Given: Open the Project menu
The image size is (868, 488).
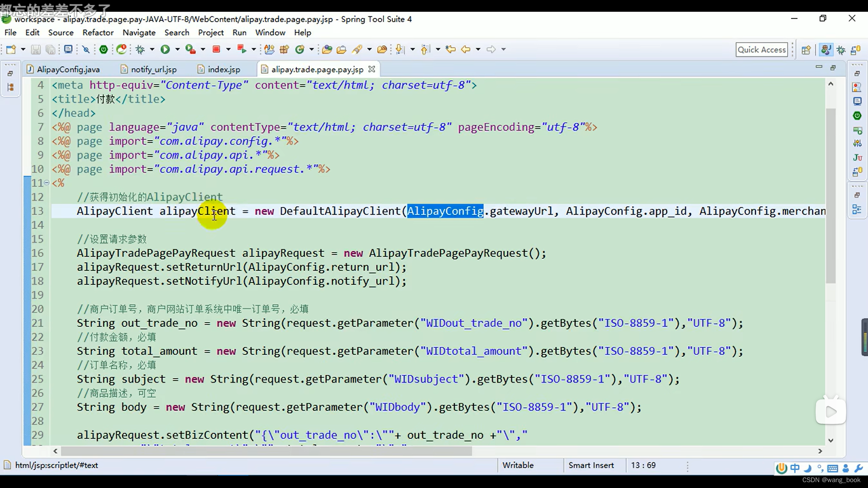Looking at the screenshot, I should coord(211,33).
